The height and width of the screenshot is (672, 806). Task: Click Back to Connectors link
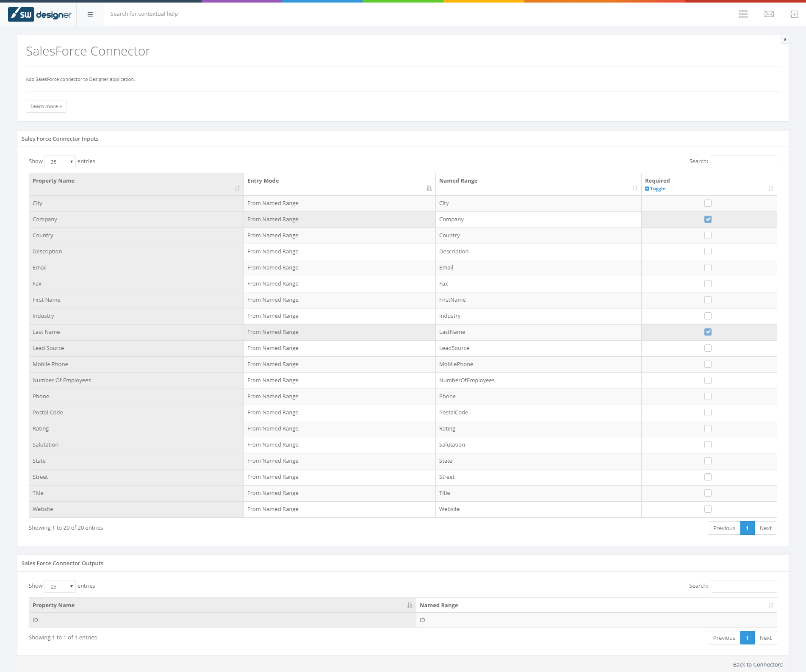click(x=757, y=664)
